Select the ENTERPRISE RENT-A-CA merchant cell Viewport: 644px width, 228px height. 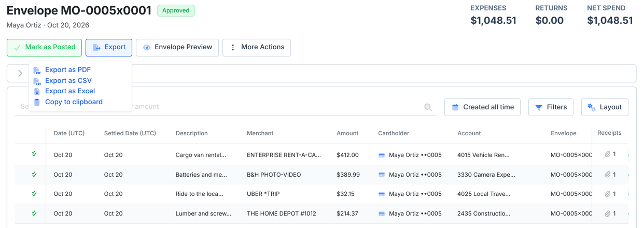[284, 155]
